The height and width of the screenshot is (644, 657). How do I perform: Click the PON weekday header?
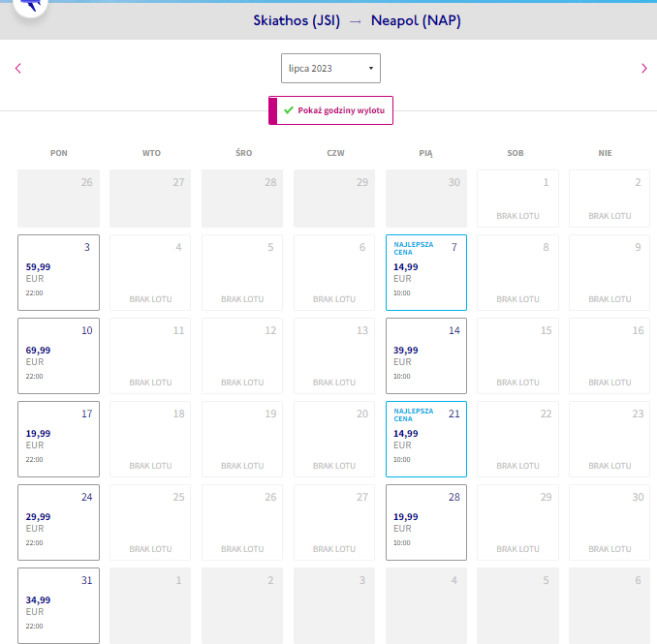[x=59, y=153]
